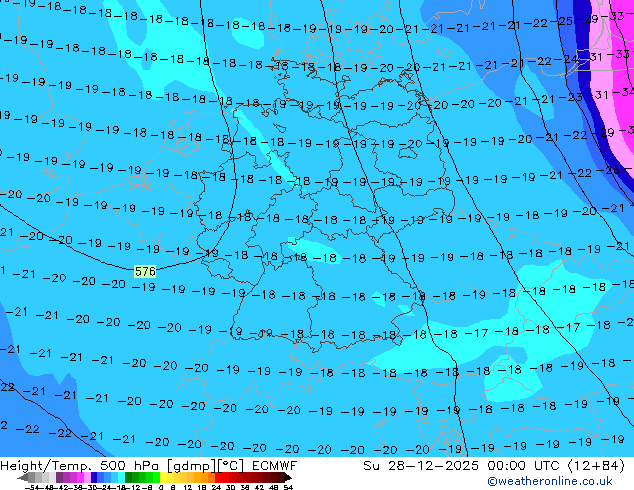Click the "Height/Temp. 500 hPa" map title
This screenshot has width=634, height=490.
80,465
